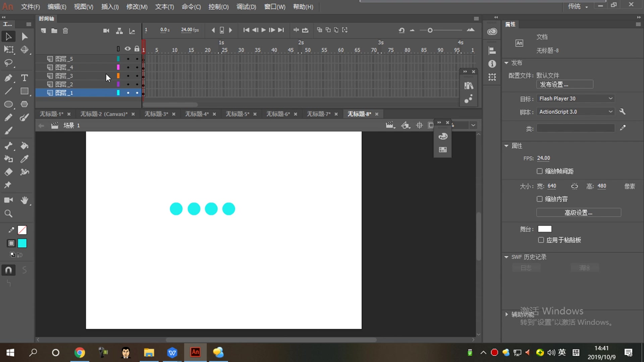Play the timeline animation

264,30
